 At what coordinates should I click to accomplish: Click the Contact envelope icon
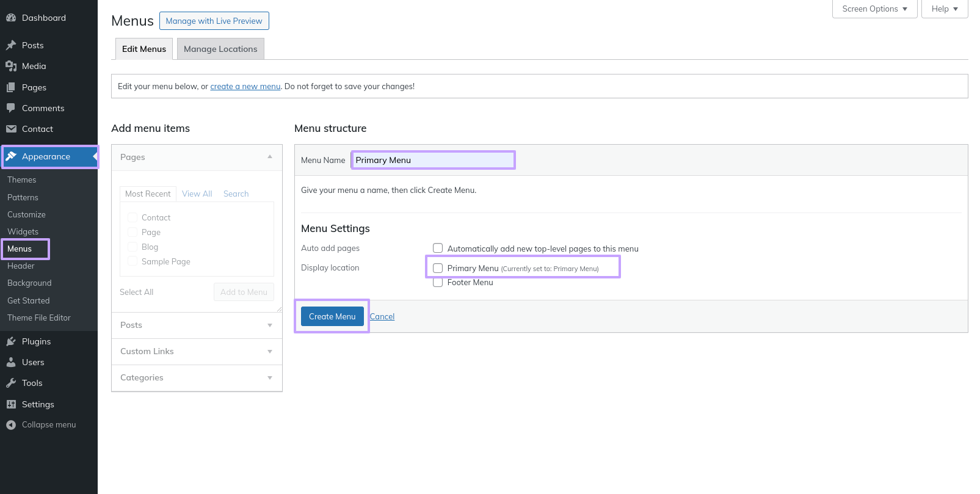click(x=11, y=129)
